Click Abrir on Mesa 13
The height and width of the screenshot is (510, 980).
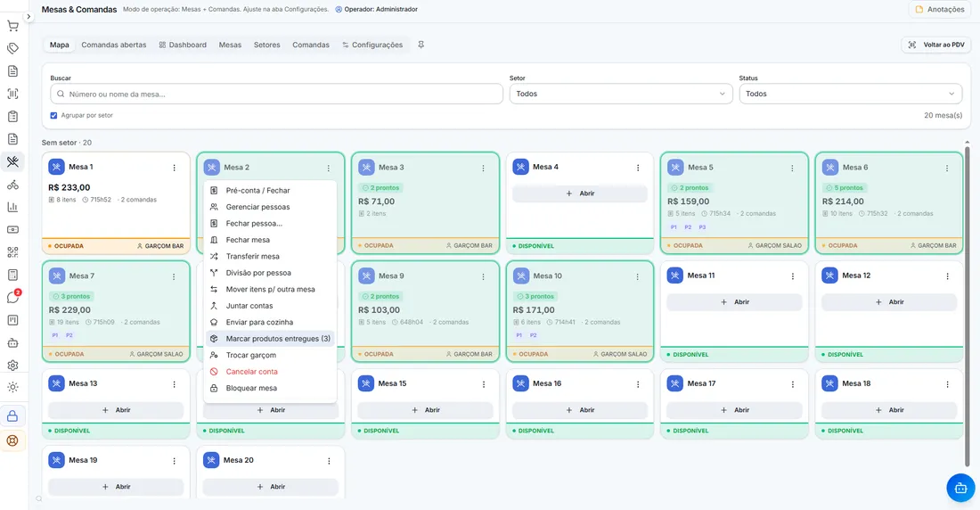tap(116, 410)
